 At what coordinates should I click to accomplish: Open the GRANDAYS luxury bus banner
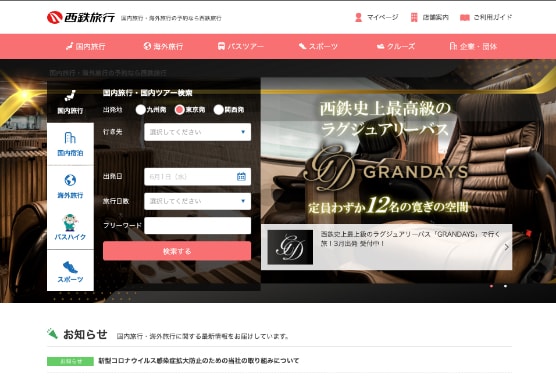point(387,151)
